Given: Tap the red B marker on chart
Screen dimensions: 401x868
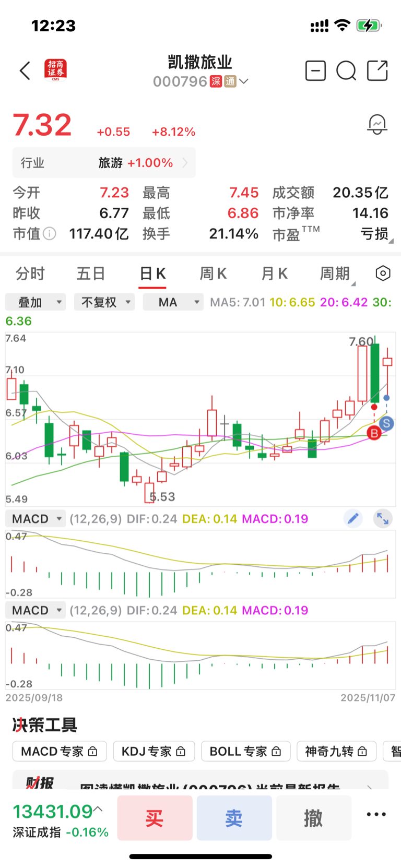Looking at the screenshot, I should (374, 433).
